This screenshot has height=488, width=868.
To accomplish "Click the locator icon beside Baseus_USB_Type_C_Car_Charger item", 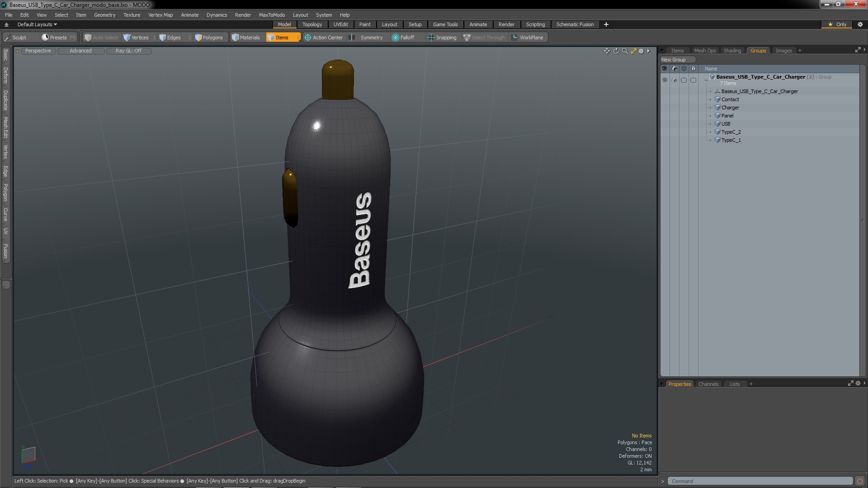I will 717,91.
